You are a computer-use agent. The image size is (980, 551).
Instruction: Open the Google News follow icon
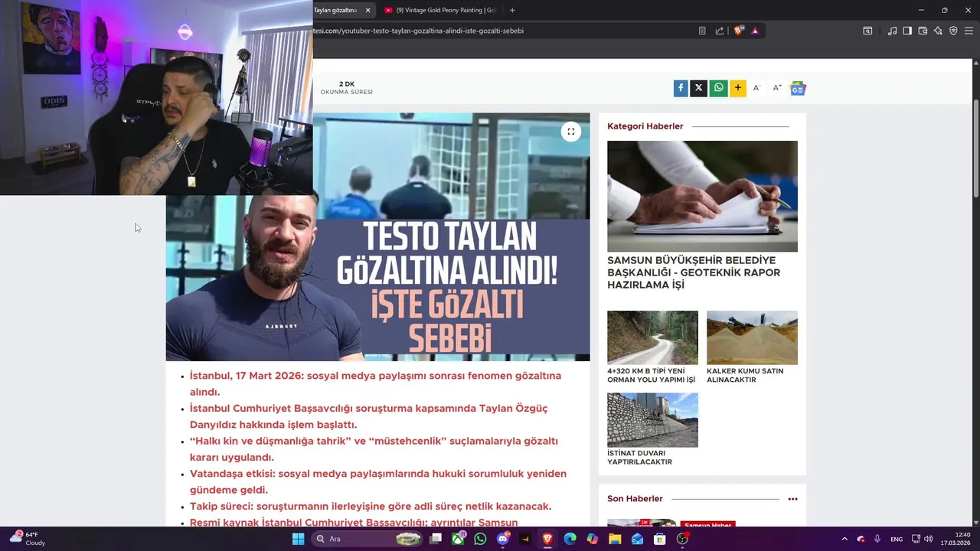point(798,89)
